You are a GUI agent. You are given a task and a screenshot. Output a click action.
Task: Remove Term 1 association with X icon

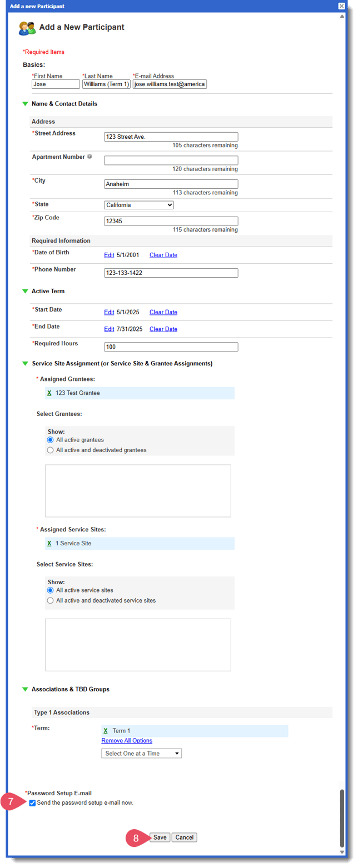[106, 730]
